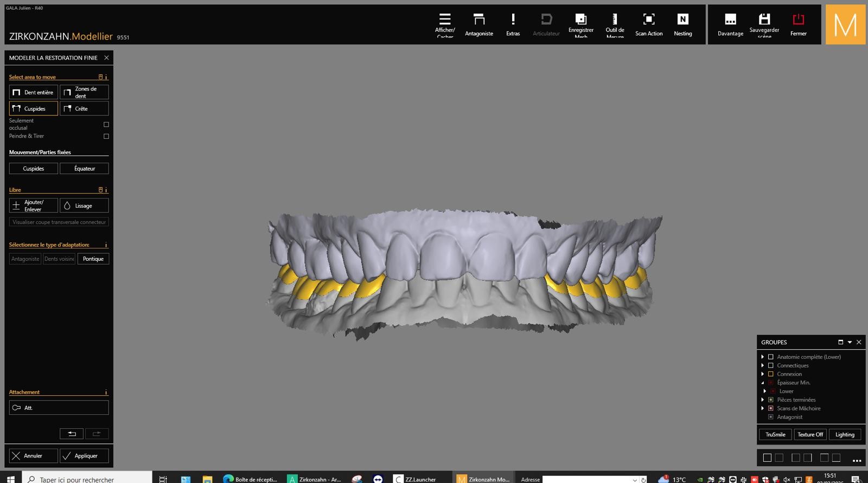Open weather widget showing 13°C

pos(672,479)
